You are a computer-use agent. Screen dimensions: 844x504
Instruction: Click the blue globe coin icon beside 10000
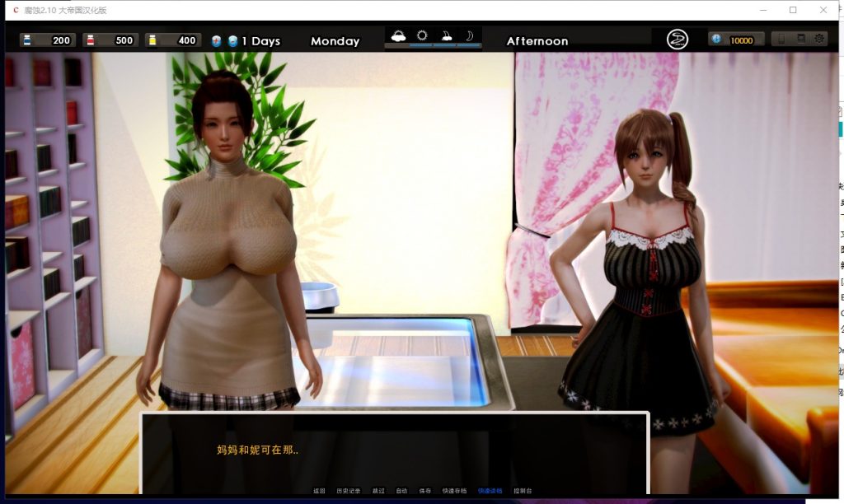pyautogui.click(x=716, y=40)
